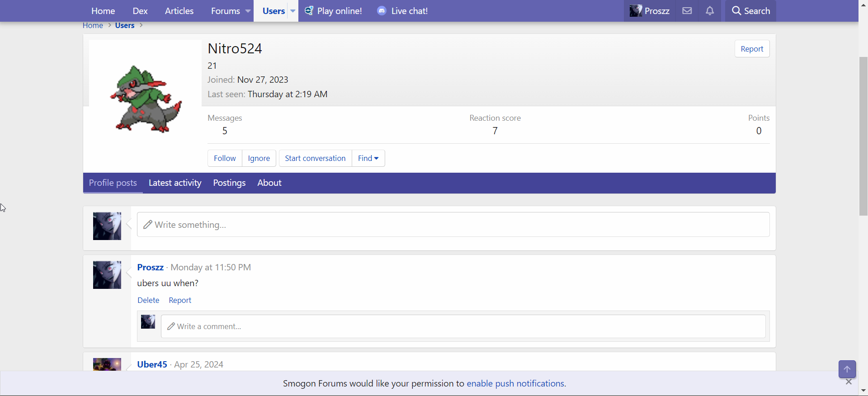The image size is (868, 396).
Task: Open the About tab
Action: click(269, 183)
